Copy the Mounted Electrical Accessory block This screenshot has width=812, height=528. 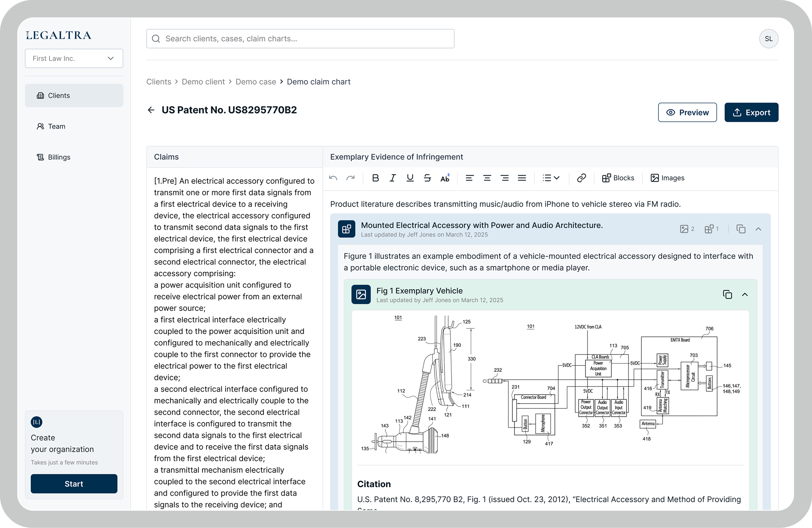pos(741,229)
